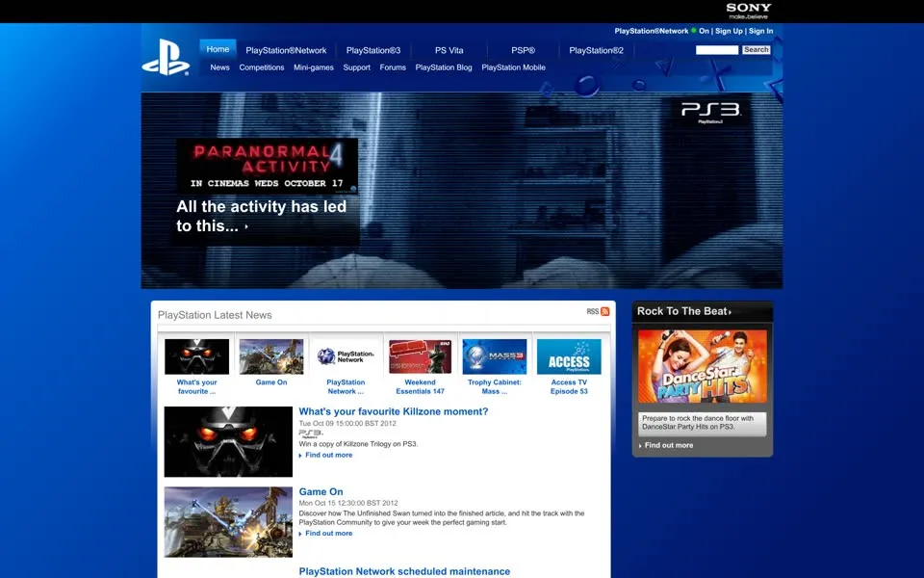The width and height of the screenshot is (924, 578).
Task: Click the PS3 logo on the banner
Action: 710,112
